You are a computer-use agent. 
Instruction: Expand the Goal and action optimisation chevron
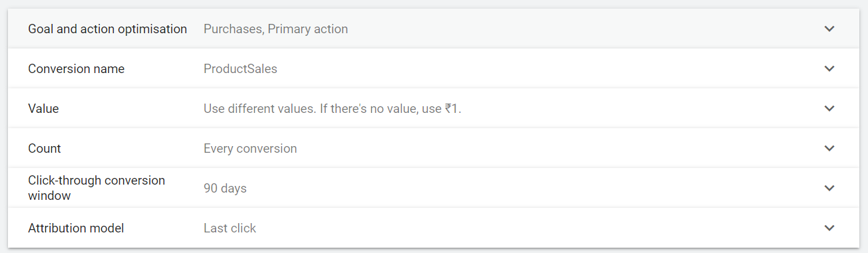tap(829, 29)
